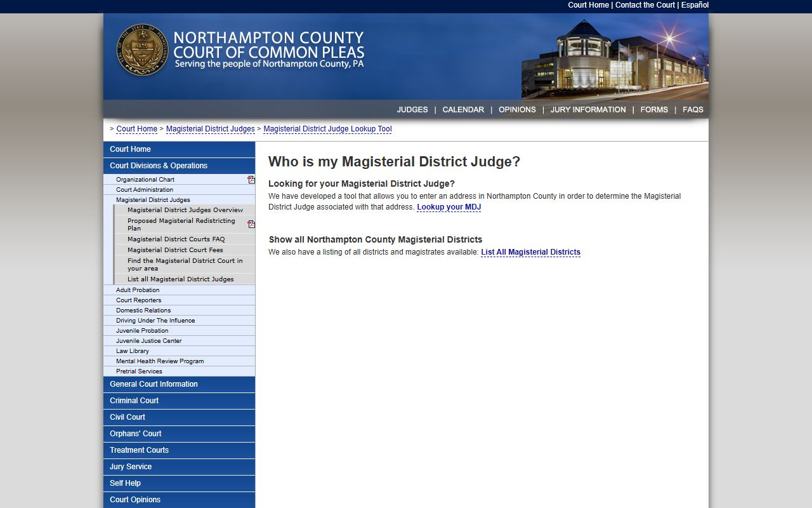This screenshot has width=812, height=508.
Task: Open Court Home sidebar section
Action: click(x=179, y=149)
